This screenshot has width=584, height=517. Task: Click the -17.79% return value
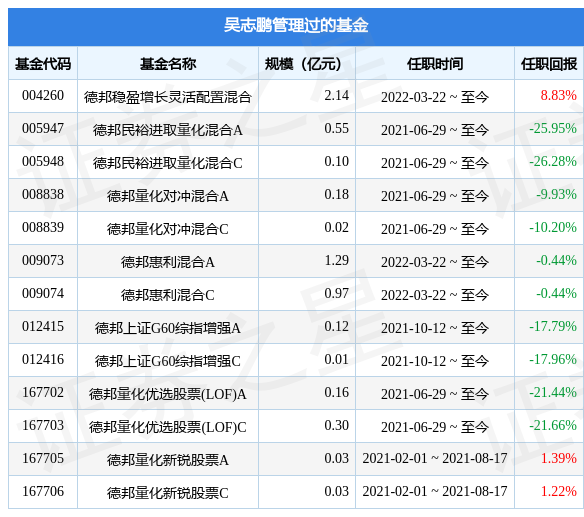click(x=553, y=327)
